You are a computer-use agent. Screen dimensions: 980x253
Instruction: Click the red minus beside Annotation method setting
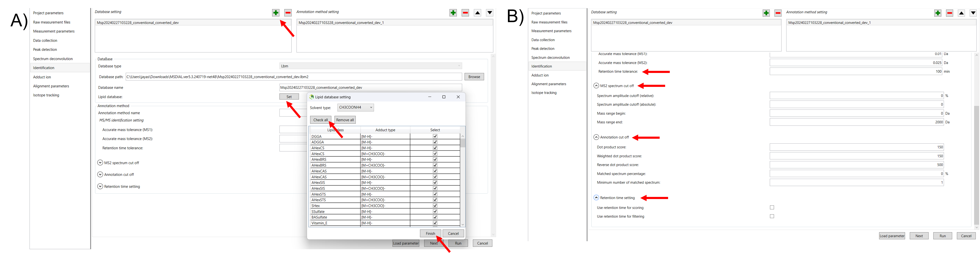tap(465, 13)
